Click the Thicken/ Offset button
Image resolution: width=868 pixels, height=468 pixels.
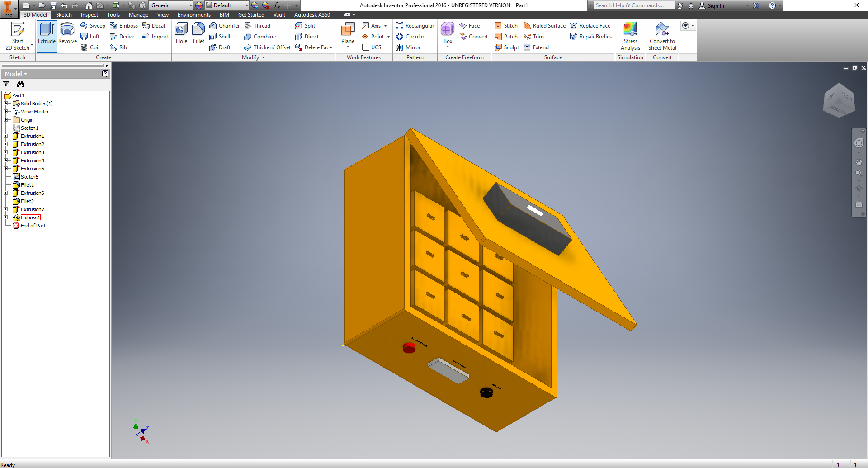267,47
